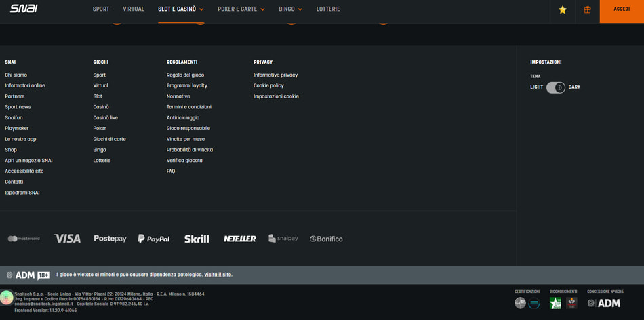Click the SNAI logo in header
644x320 pixels.
click(24, 9)
